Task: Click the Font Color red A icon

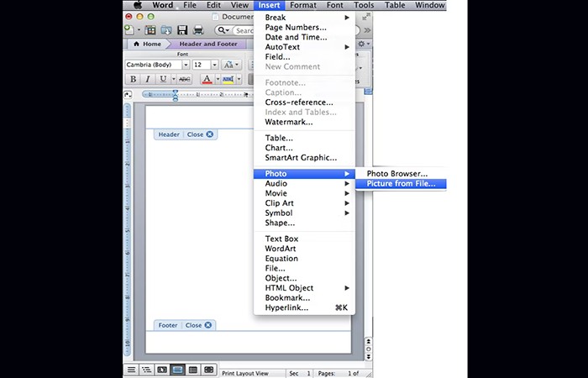Action: tap(207, 79)
